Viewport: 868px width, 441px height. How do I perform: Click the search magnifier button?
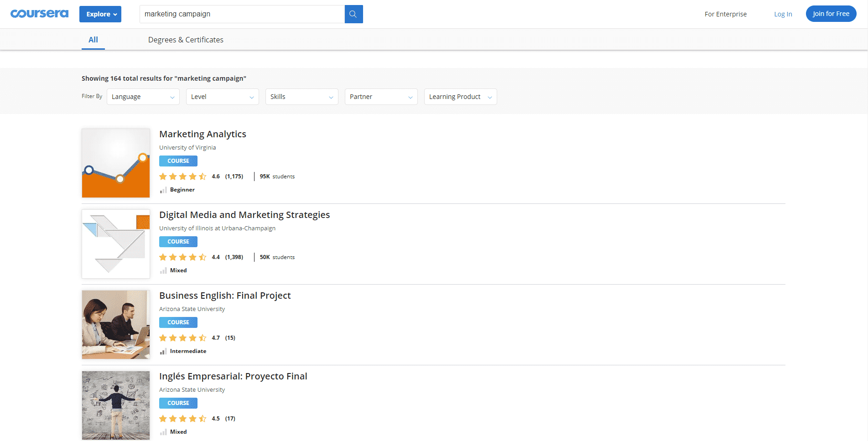coord(353,14)
